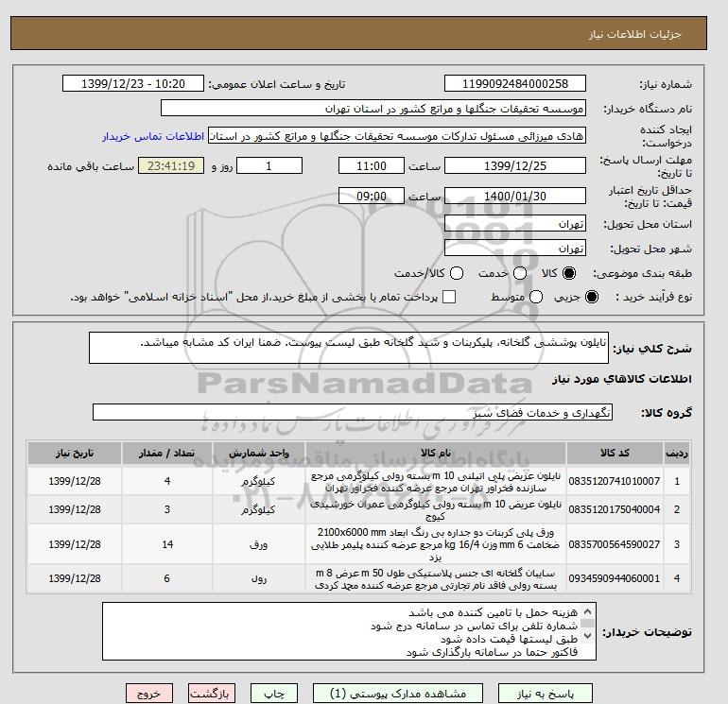The image size is (728, 704).
Task: Click the بازگشت back button
Action: coord(212,694)
